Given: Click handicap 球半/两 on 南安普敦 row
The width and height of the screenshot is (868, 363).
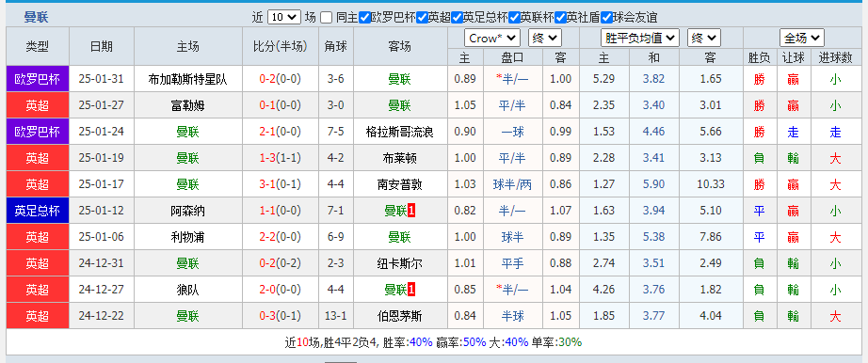Looking at the screenshot, I should [512, 184].
